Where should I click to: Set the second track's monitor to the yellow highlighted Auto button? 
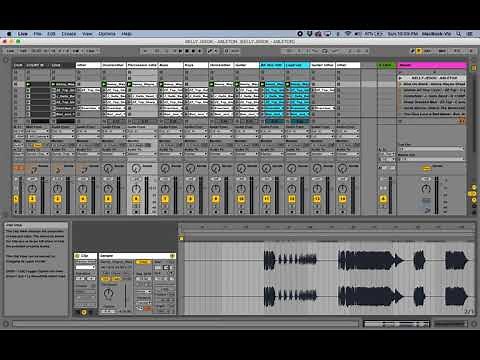tap(37, 146)
